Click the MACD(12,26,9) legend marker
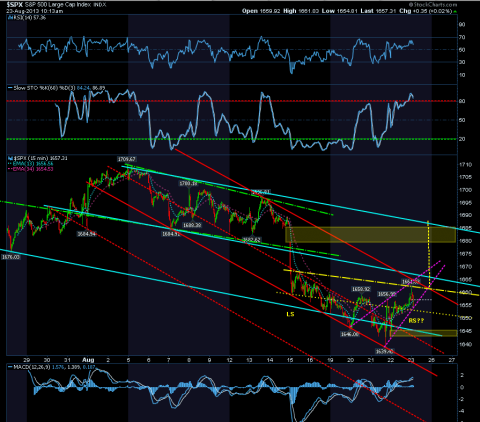Image resolution: width=480 pixels, height=422 pixels. pos(10,367)
